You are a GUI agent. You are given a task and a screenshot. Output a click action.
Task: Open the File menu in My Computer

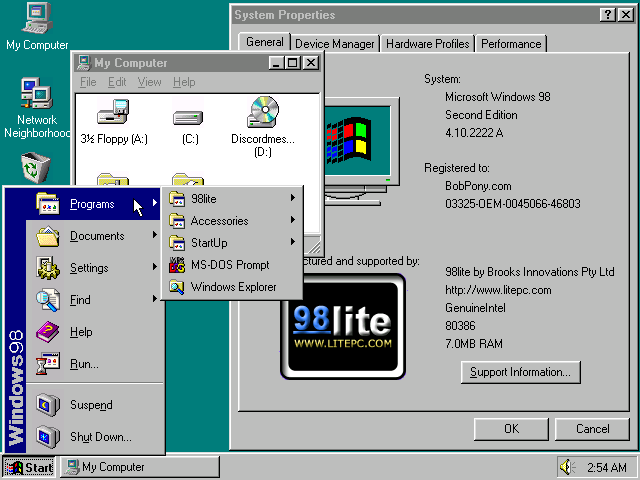(88, 82)
